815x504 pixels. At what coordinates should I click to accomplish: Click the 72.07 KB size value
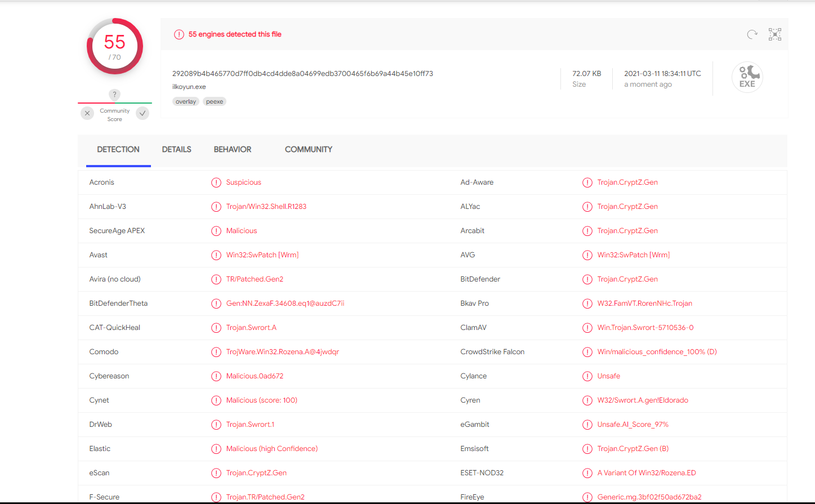(587, 74)
